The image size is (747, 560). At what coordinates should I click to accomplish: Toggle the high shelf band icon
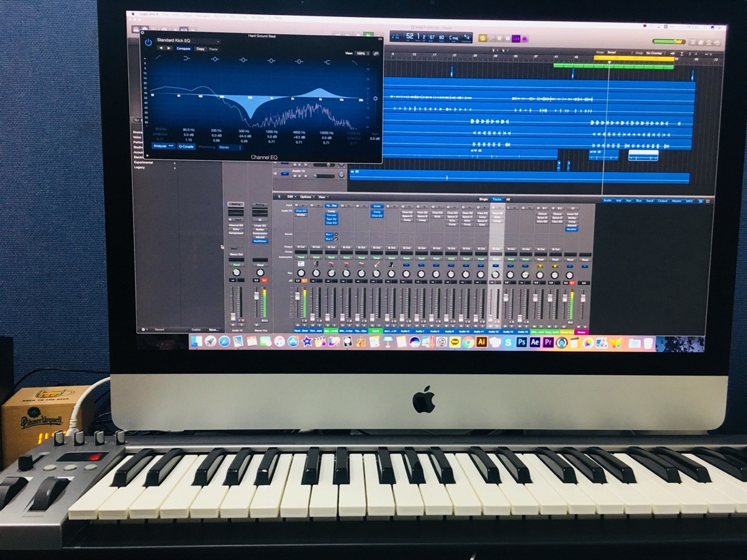(327, 61)
